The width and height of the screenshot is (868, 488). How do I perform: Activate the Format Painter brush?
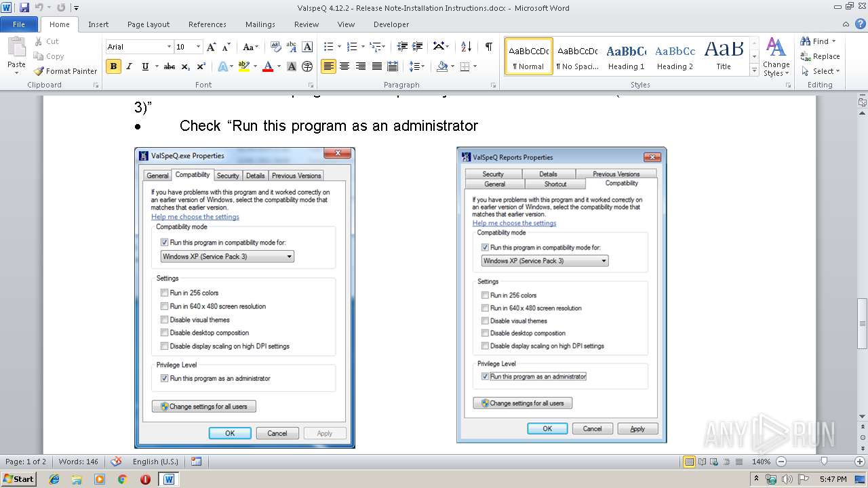pos(39,71)
